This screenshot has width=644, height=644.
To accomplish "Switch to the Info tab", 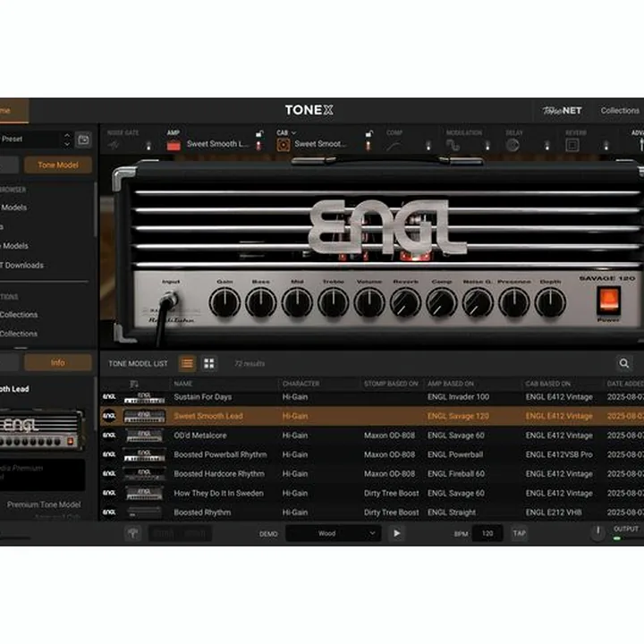I will pyautogui.click(x=58, y=362).
